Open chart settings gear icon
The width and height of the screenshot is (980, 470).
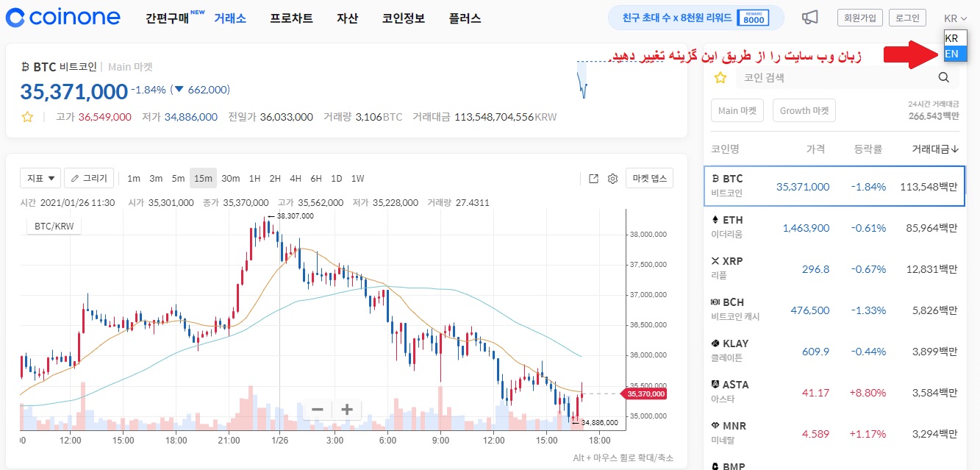click(612, 178)
